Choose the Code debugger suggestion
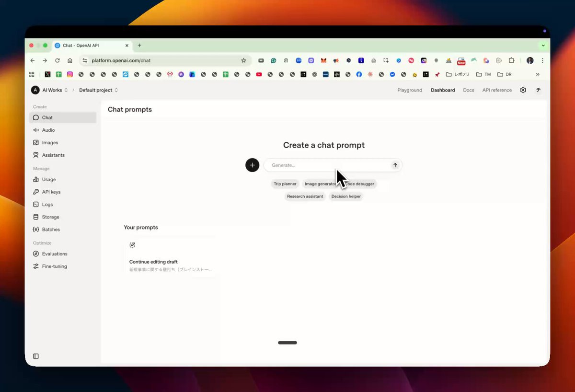 [359, 184]
